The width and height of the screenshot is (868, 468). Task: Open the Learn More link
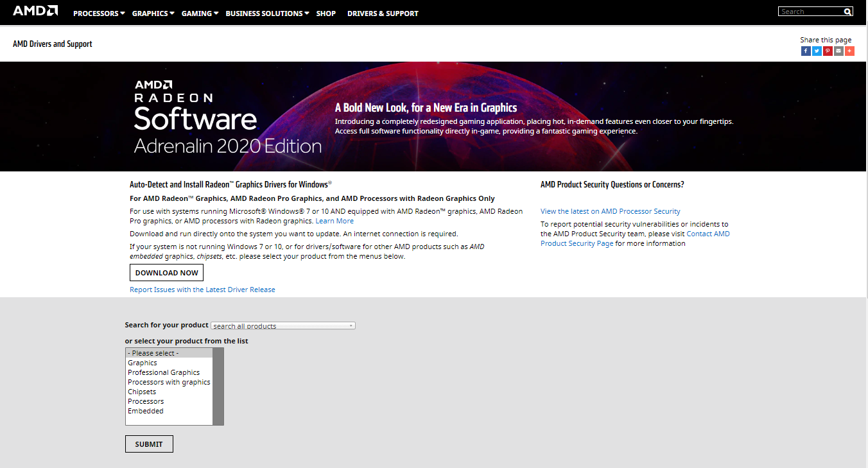pos(334,221)
